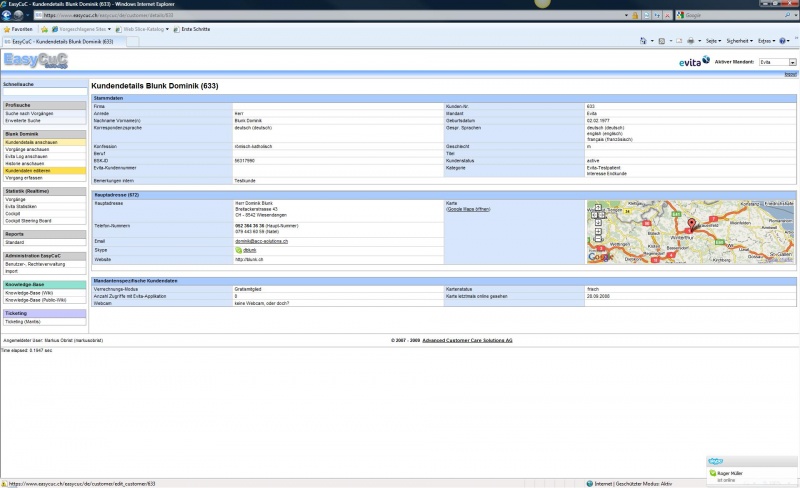Open the print options dropdown arrow
Screen dimensions: 800x488
(x=699, y=41)
